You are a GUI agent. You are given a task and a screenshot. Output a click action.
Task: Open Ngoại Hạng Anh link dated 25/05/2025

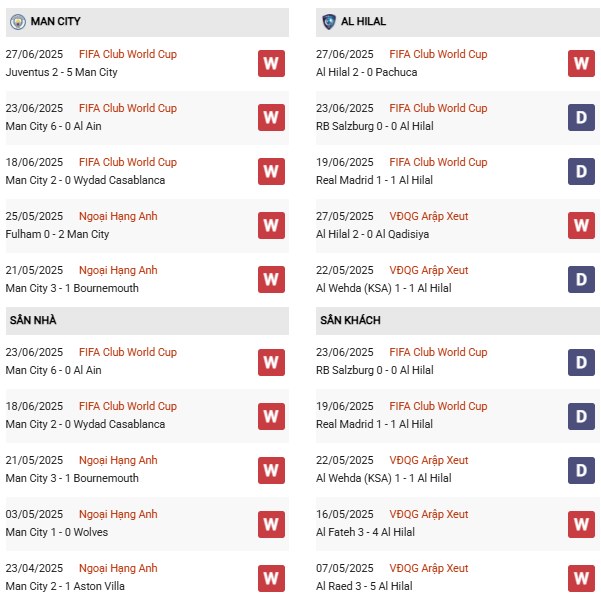tap(118, 216)
